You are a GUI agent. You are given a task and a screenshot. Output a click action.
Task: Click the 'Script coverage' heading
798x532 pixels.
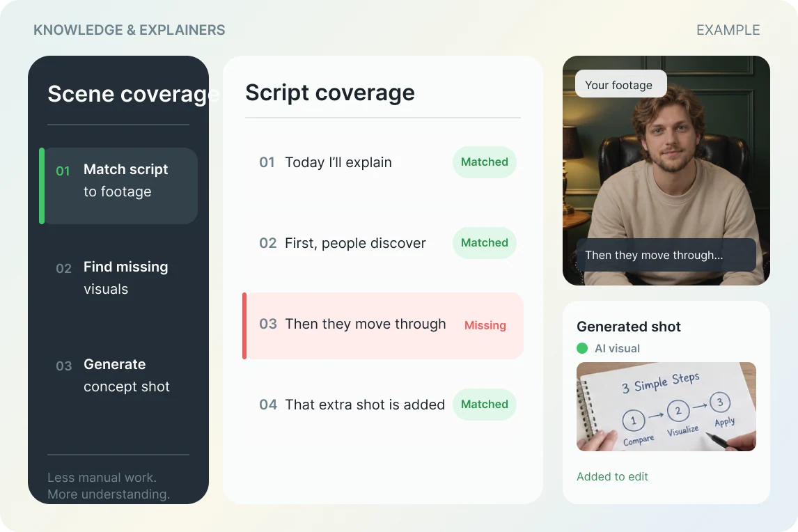click(330, 93)
